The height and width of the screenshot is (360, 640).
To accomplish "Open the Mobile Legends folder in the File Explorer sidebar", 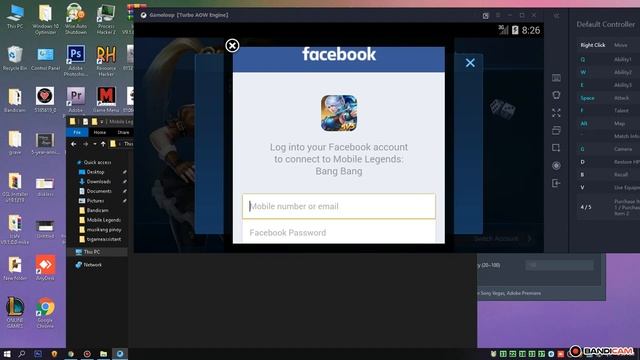I will pos(103,220).
